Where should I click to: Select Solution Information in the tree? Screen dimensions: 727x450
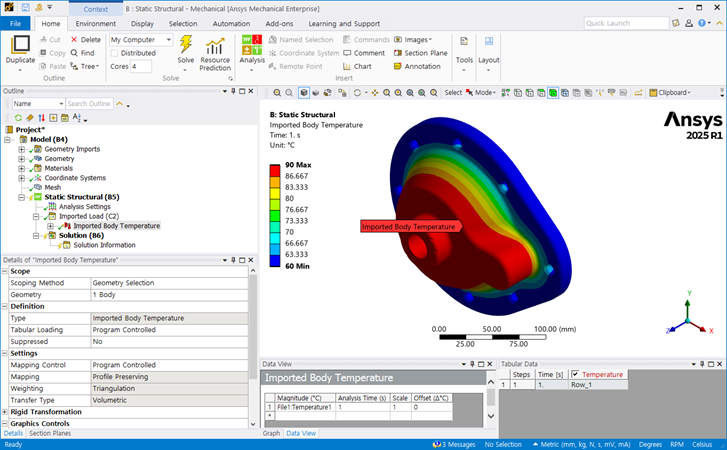(104, 245)
